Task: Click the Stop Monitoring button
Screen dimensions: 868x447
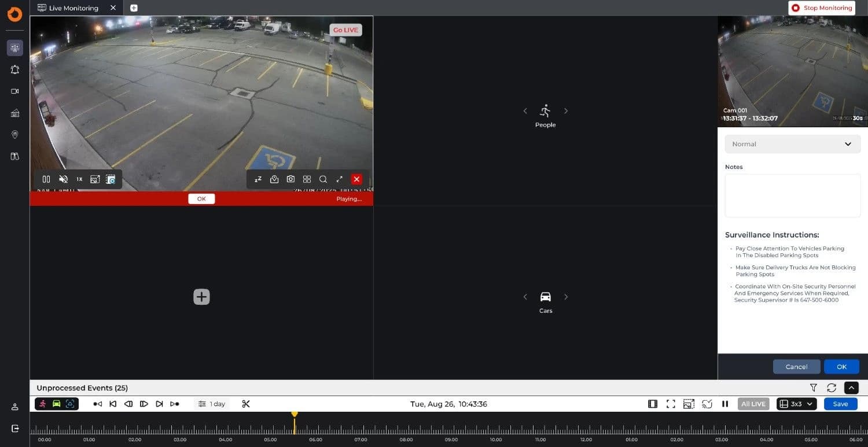Action: click(822, 8)
